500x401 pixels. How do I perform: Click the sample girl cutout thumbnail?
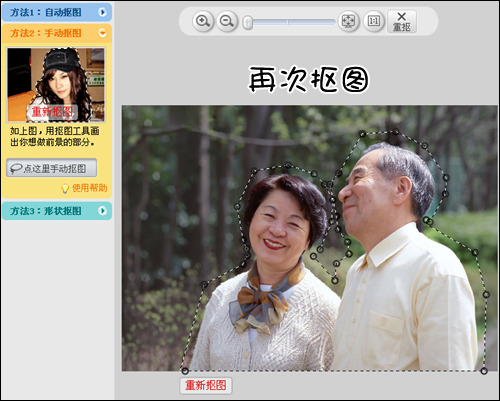tap(56, 85)
